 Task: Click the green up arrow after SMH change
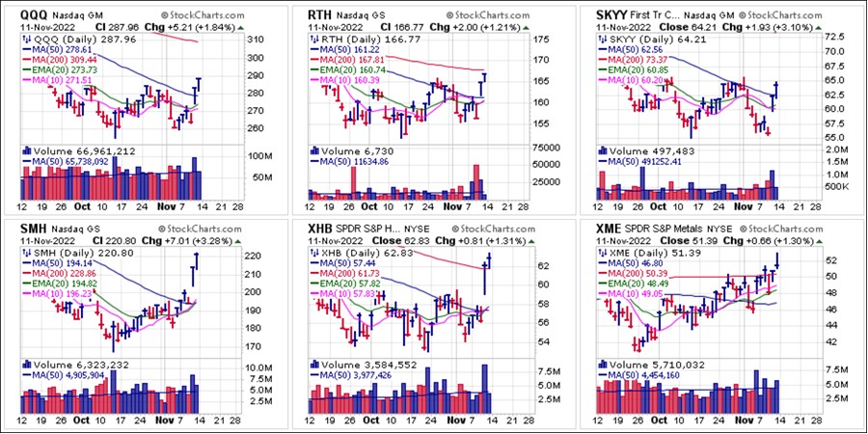(238, 240)
